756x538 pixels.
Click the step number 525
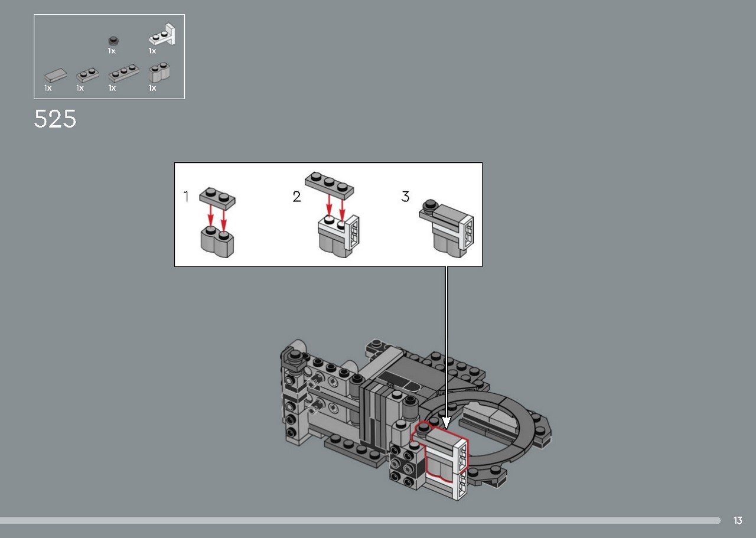tap(55, 119)
